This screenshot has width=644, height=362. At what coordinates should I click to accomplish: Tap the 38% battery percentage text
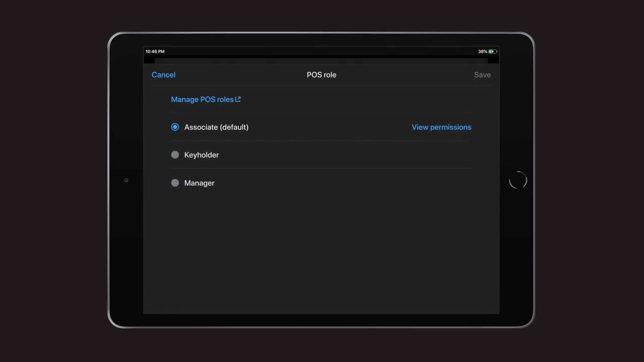(482, 52)
